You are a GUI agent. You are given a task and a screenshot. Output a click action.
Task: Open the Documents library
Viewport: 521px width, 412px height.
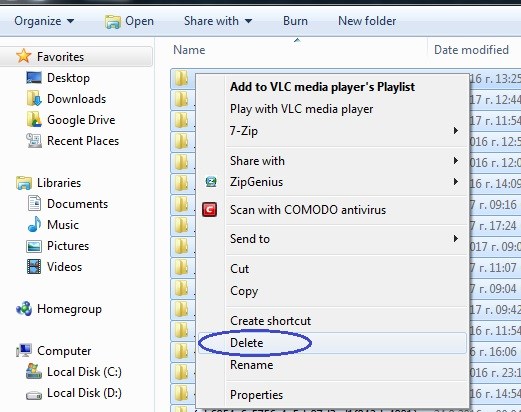click(77, 204)
